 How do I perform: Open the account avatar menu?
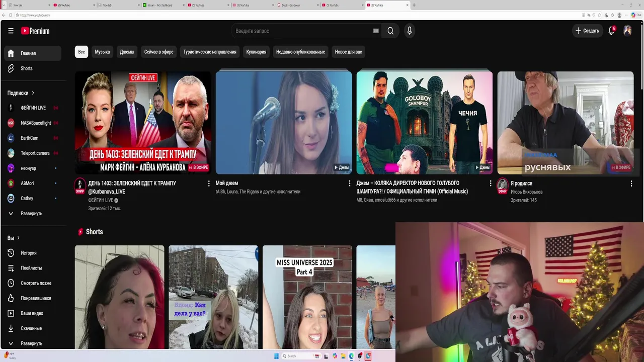coord(627,31)
